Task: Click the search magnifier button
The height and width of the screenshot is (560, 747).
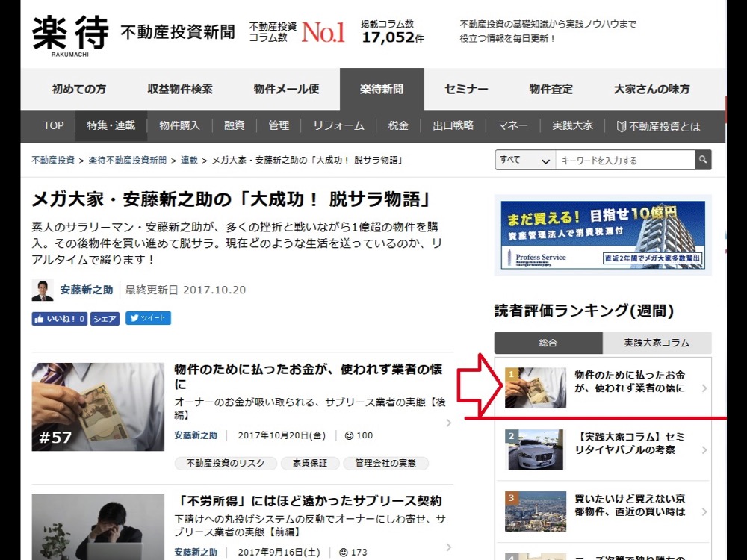Action: 703,160
